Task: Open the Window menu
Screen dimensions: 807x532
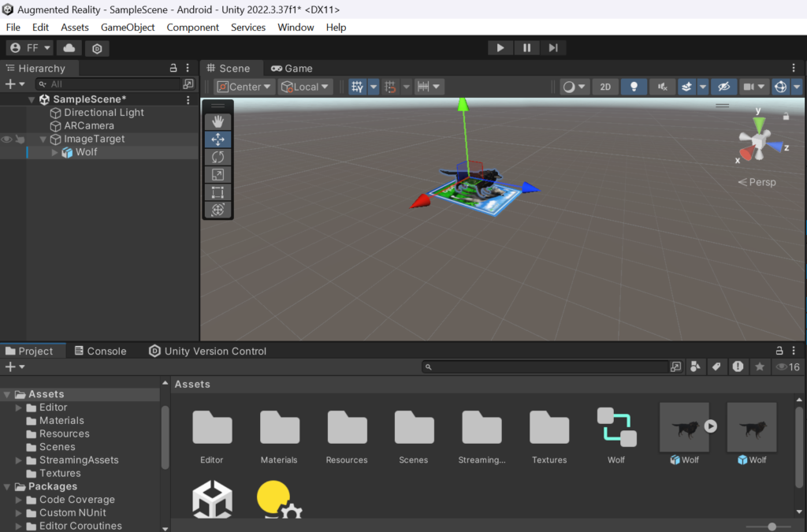Action: (x=296, y=28)
